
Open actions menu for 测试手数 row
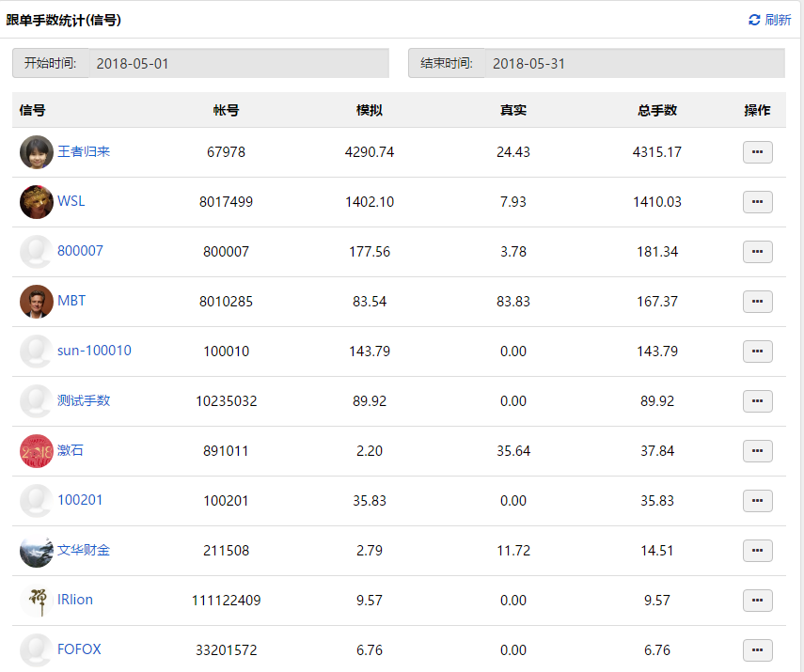coord(757,400)
